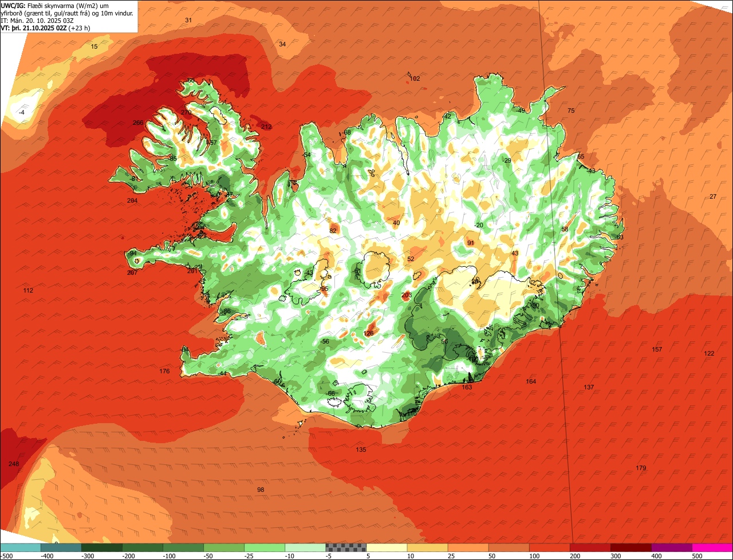Pick the legend swatch between 100 and 200
The height and width of the screenshot is (560, 733).
tap(549, 547)
